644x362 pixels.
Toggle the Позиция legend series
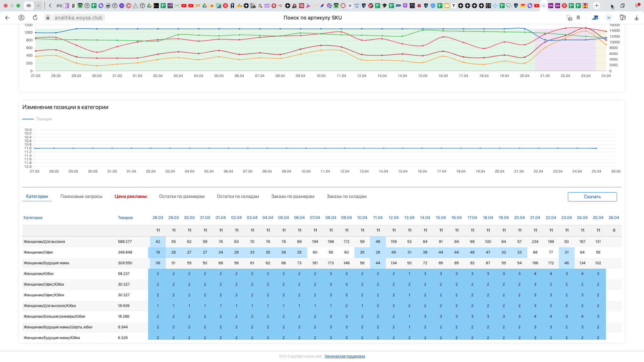coord(44,119)
